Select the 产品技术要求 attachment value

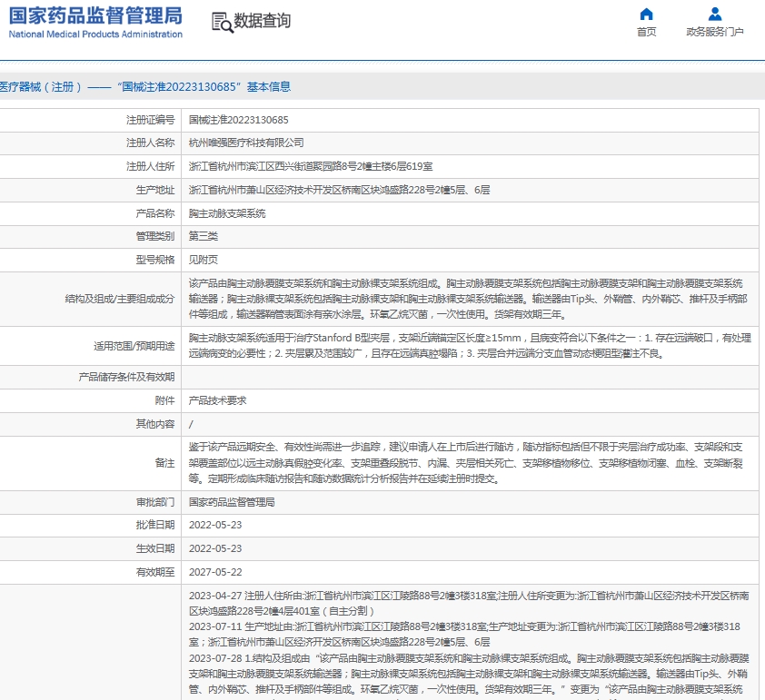point(217,400)
